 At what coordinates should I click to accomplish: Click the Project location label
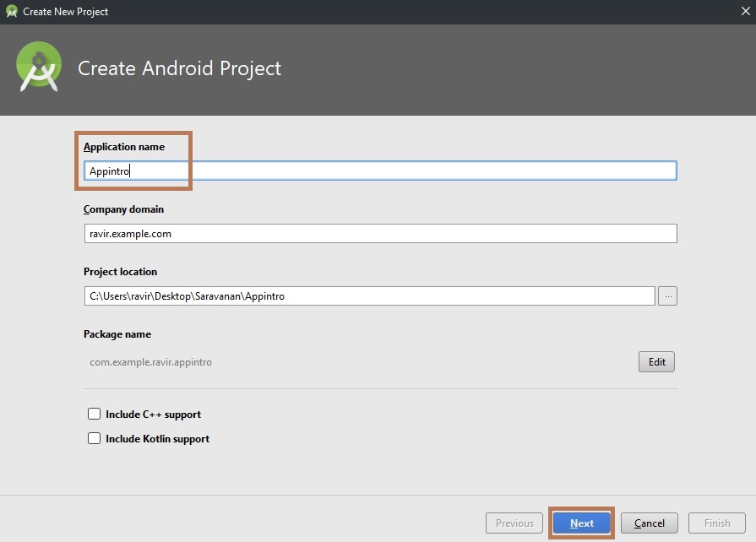(120, 272)
